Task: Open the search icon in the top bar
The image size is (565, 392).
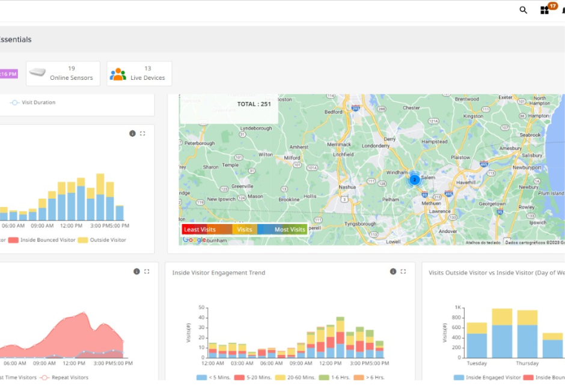Action: [x=523, y=10]
